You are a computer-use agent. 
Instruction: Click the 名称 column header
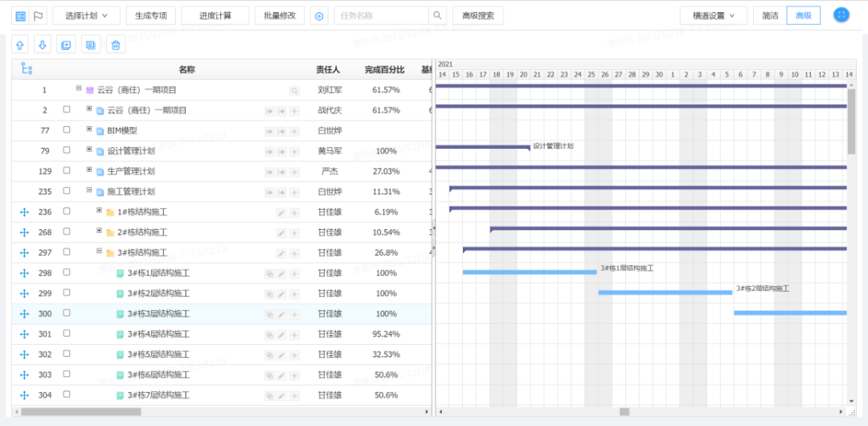tap(186, 70)
